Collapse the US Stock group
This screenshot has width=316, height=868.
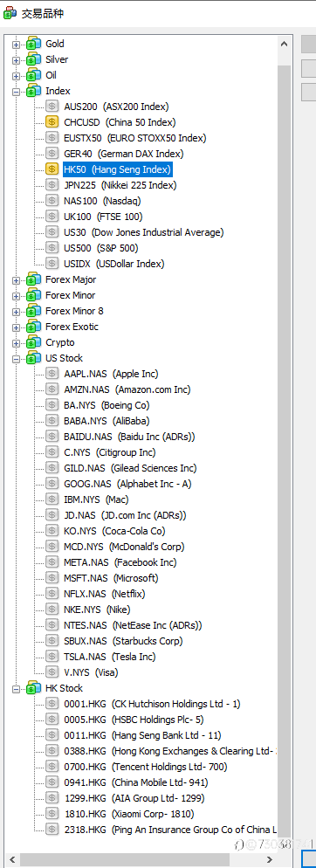click(16, 359)
